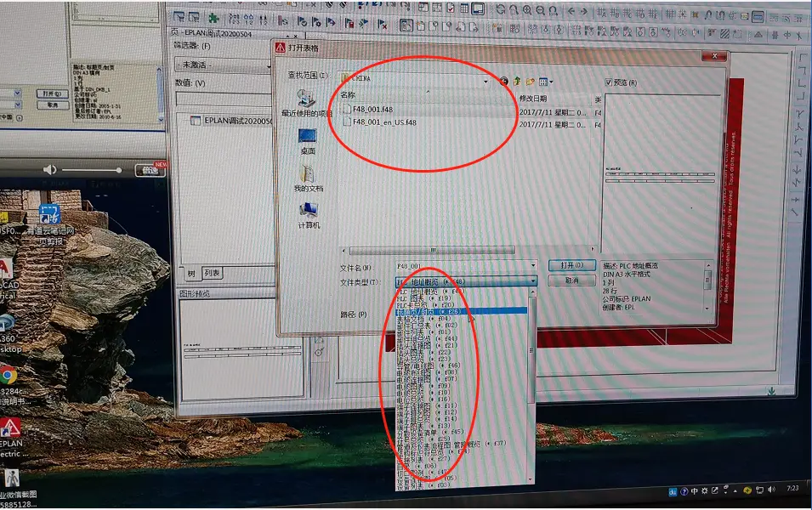Sort files by 名称 column header
The width and height of the screenshot is (812, 510).
click(348, 94)
